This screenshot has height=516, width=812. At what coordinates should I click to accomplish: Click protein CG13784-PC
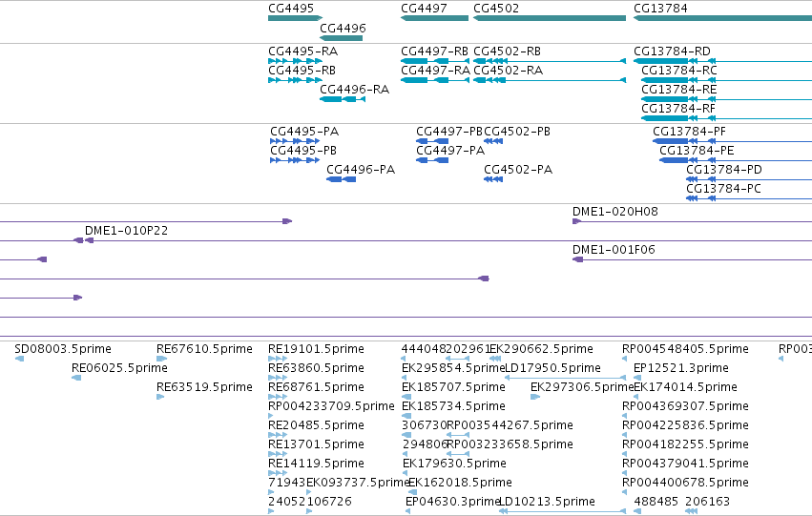coord(723,189)
